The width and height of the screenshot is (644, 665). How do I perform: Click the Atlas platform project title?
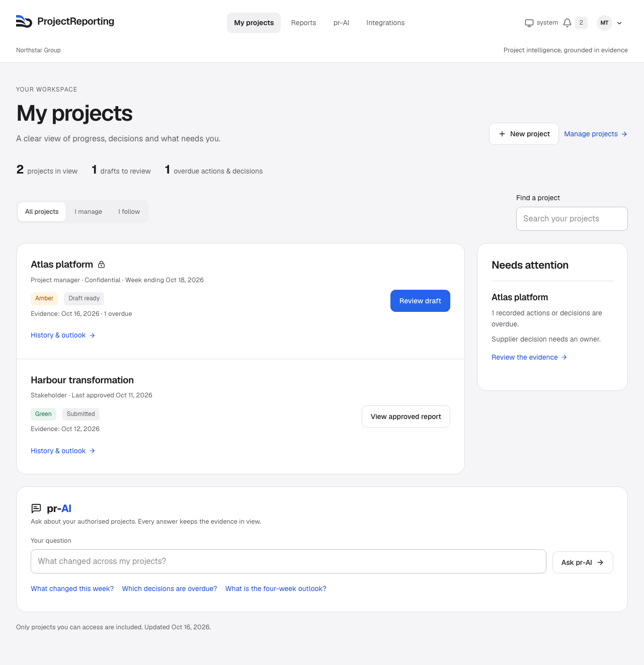pyautogui.click(x=62, y=265)
